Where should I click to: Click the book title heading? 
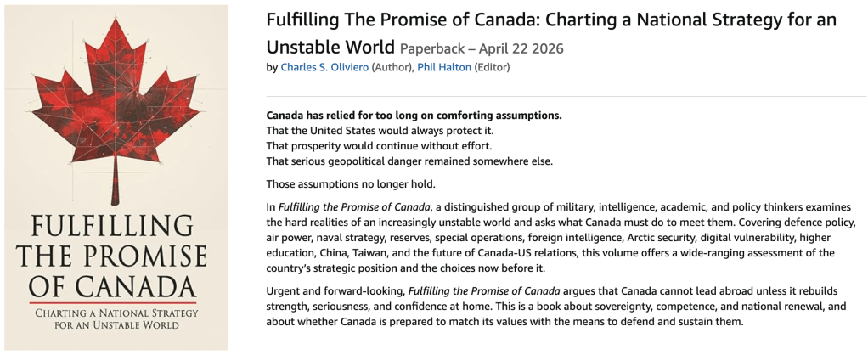pyautogui.click(x=550, y=20)
